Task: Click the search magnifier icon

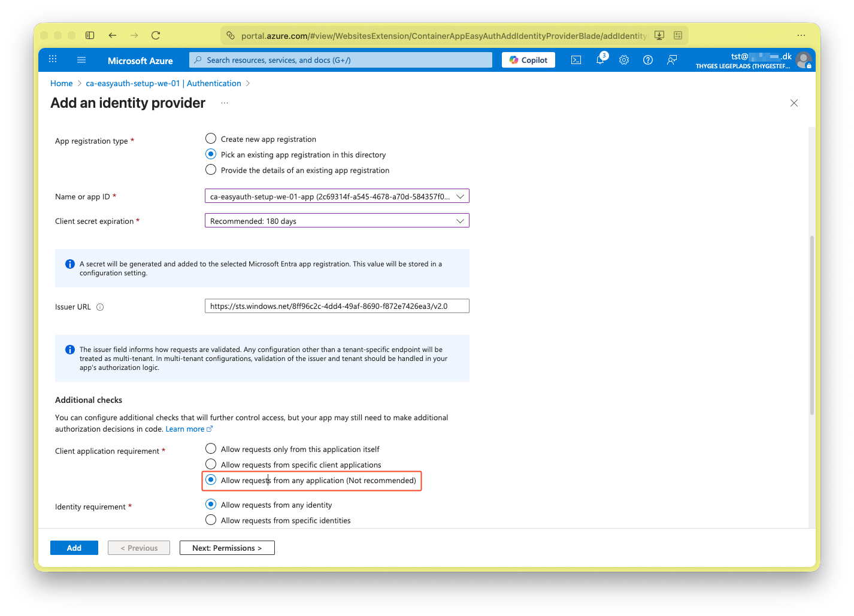Action: 198,60
